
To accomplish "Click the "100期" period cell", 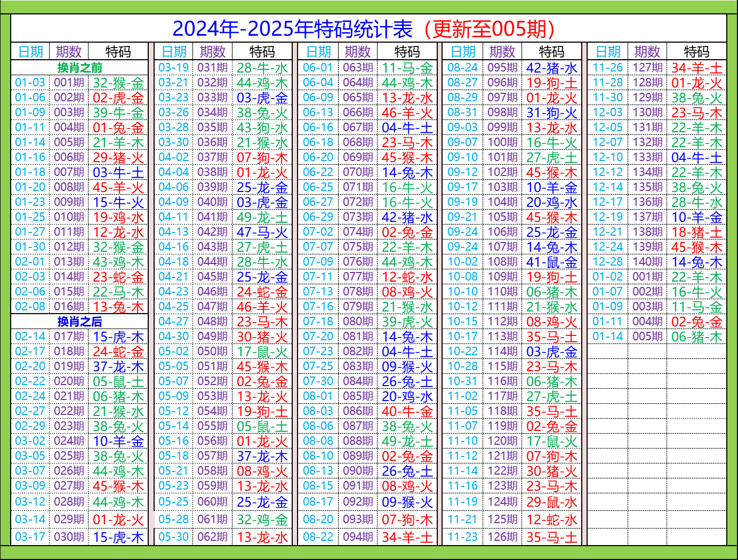I will pyautogui.click(x=502, y=142).
